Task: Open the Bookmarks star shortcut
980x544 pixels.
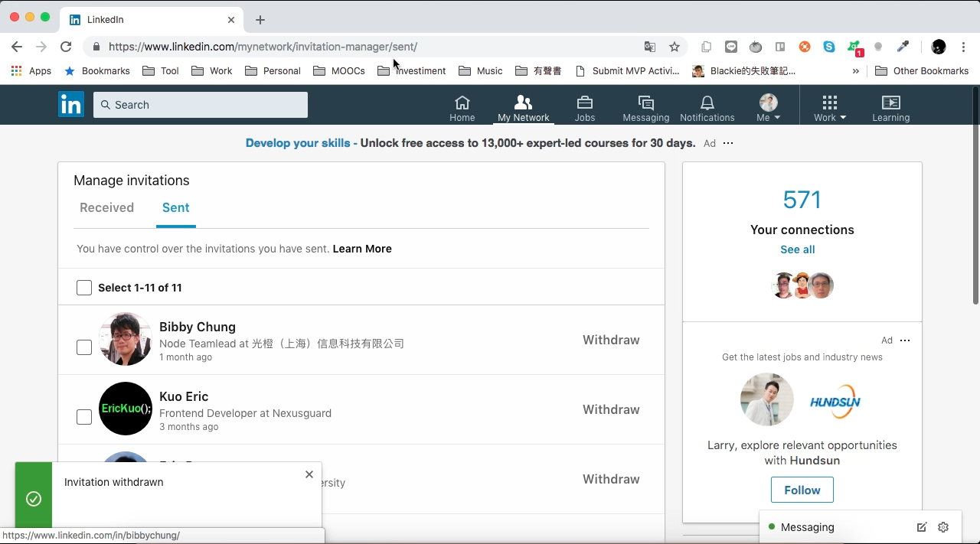Action: [97, 70]
